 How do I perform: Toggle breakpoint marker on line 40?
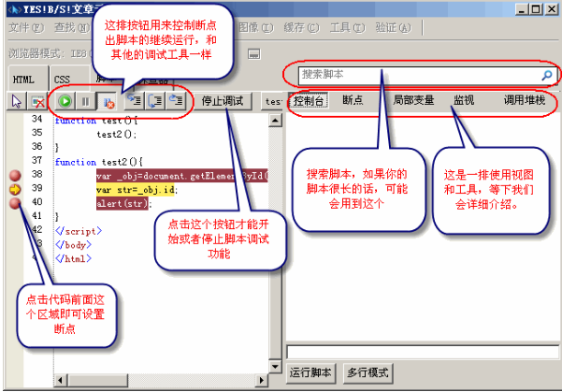point(15,203)
